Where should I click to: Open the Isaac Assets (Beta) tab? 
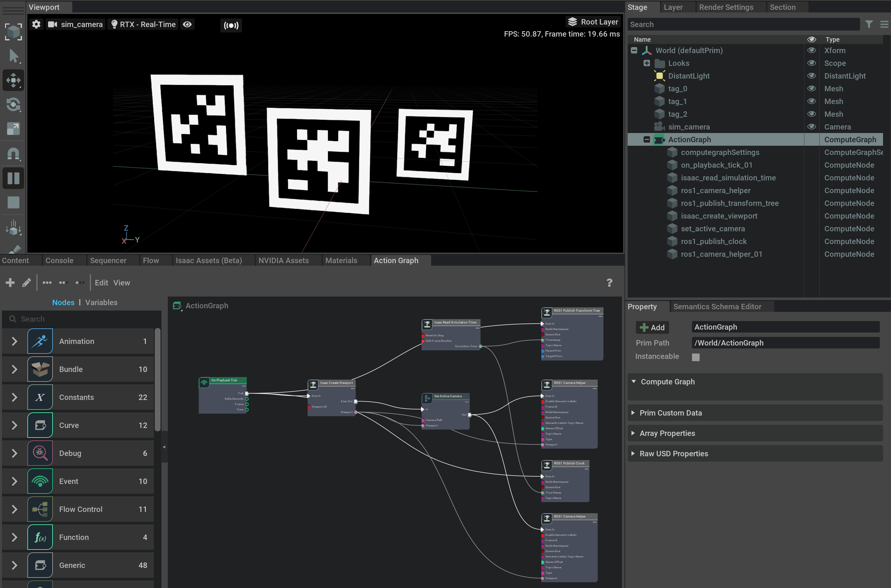209,260
